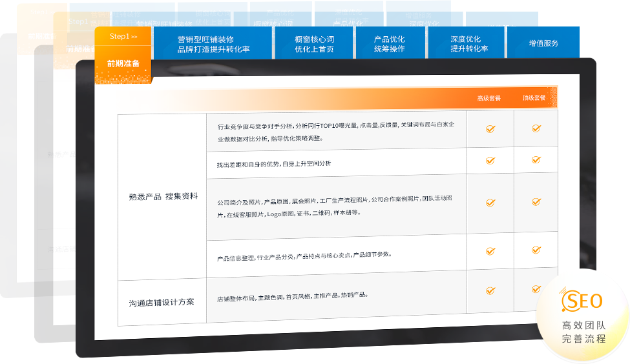The height and width of the screenshot is (364, 630).
Task: Select the front card's 前期准备 tab
Action: (123, 64)
